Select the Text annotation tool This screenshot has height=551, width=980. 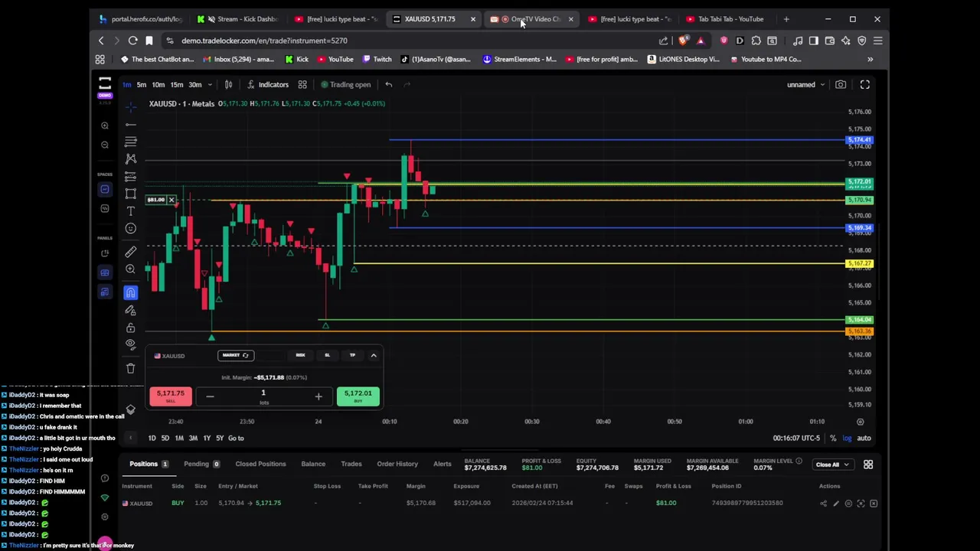coord(131,211)
